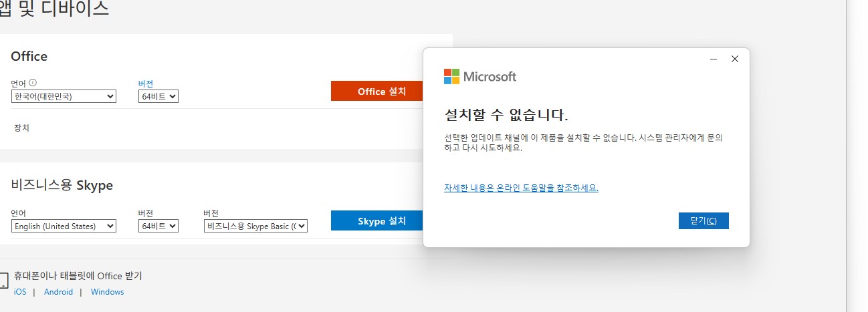Click the info icon next to 언어

[33, 84]
